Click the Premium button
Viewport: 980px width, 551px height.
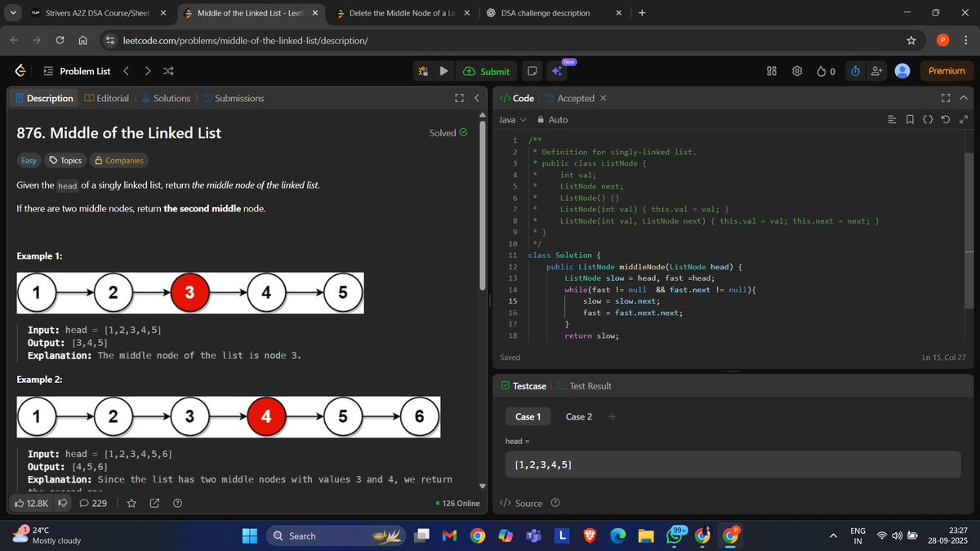coord(947,71)
